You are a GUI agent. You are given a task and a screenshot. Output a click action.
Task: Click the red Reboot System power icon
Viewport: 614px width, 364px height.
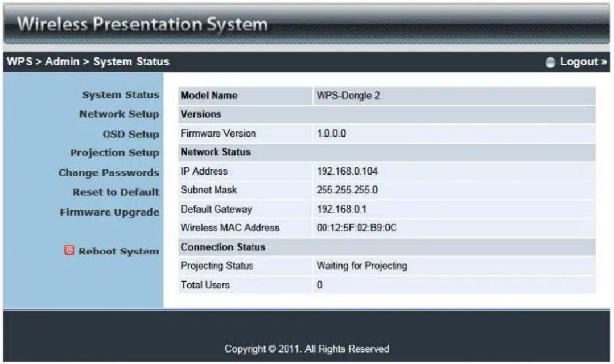coord(69,250)
